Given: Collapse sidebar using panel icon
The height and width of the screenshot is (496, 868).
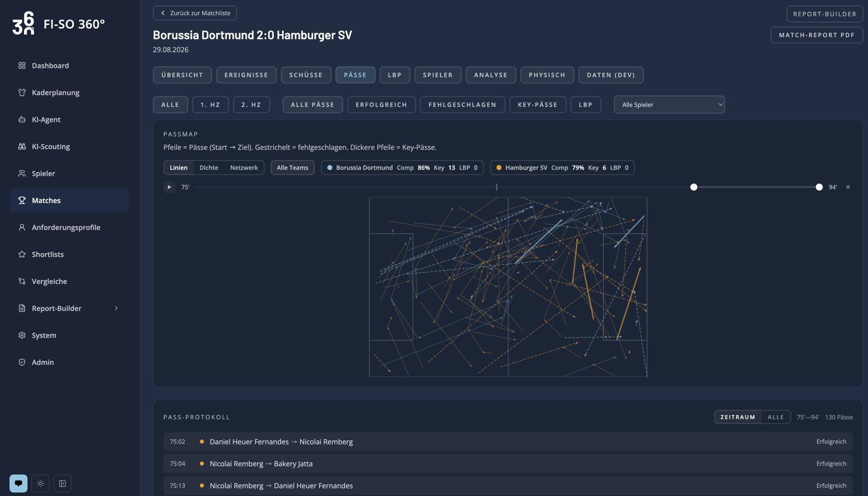Looking at the screenshot, I should point(62,484).
